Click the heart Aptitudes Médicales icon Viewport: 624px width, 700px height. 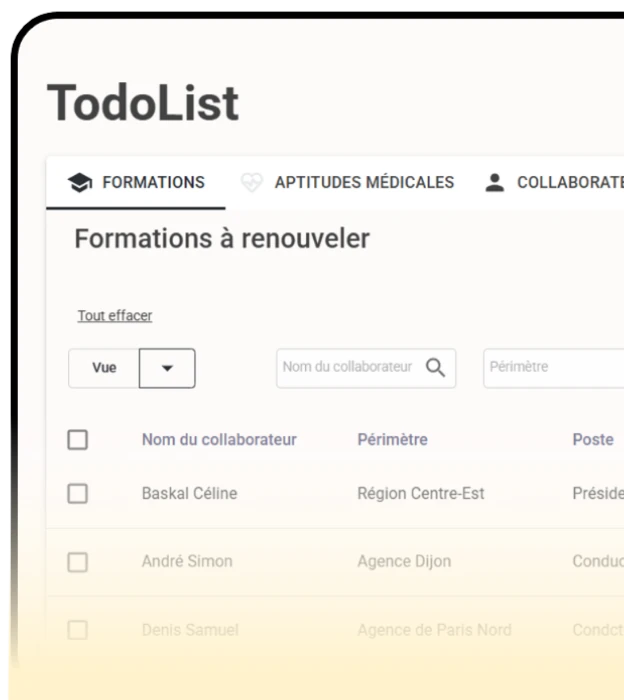point(252,182)
